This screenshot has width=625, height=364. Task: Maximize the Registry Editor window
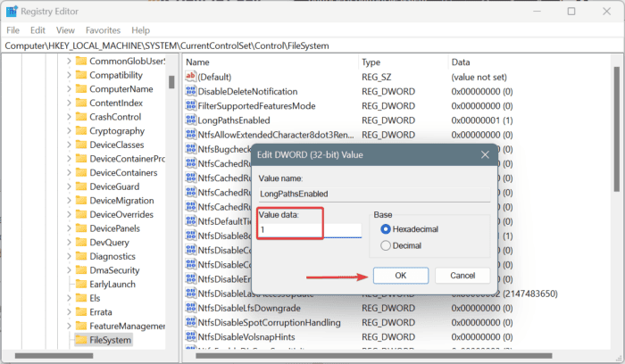571,11
